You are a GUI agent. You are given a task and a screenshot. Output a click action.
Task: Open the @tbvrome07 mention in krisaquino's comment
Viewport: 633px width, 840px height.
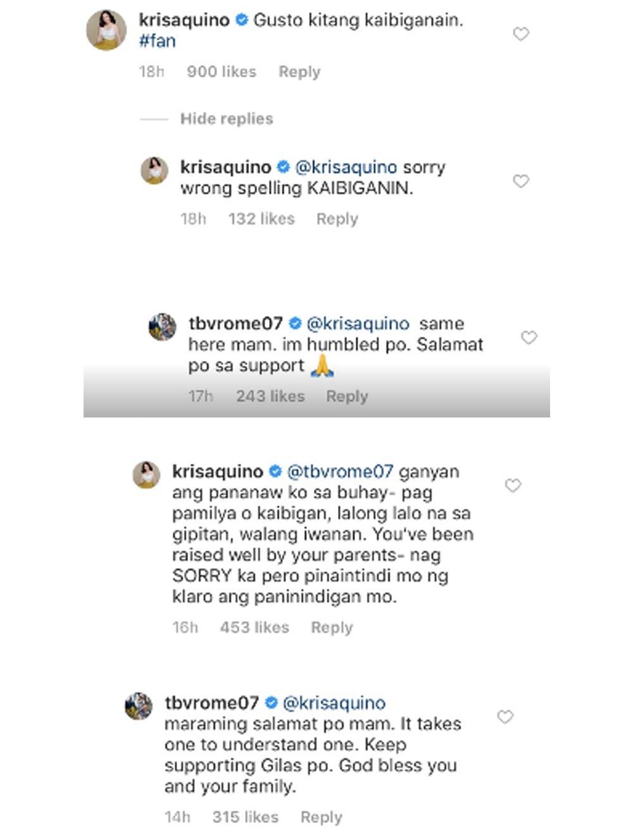(x=340, y=471)
